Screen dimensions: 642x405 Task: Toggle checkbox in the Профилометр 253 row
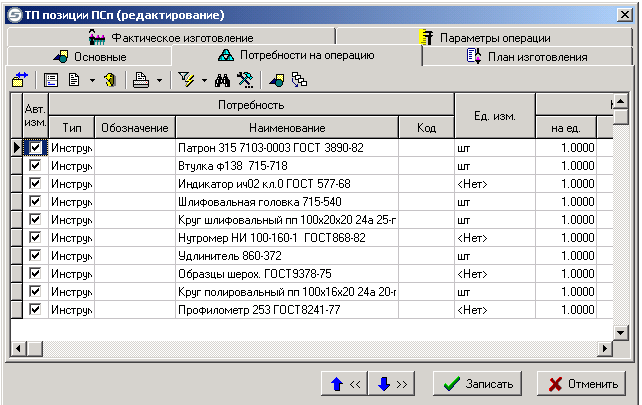point(36,310)
